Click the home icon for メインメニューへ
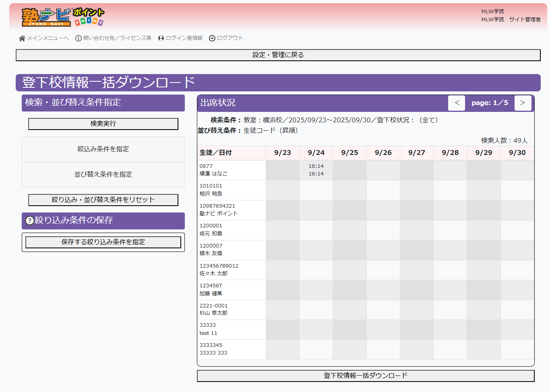Screen dimensions: 550x392 tap(22, 38)
